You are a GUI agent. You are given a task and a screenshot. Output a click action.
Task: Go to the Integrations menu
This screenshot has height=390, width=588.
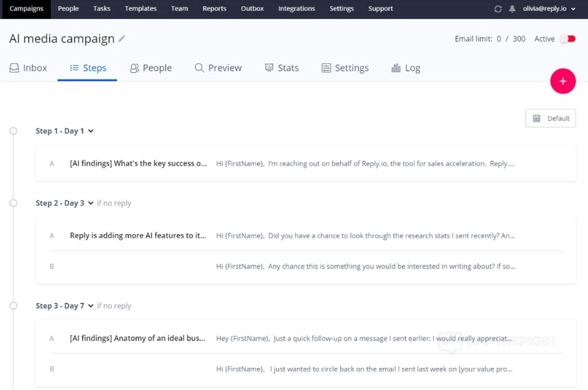coord(296,9)
